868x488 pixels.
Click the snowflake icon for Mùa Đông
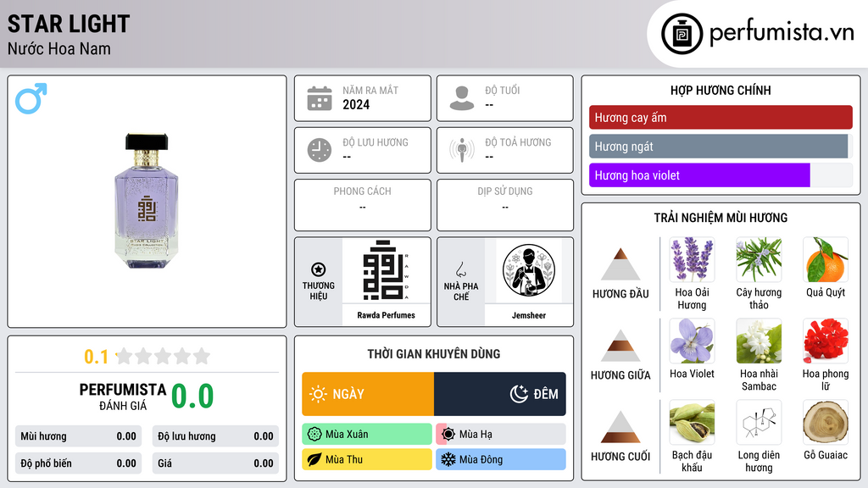pyautogui.click(x=448, y=460)
